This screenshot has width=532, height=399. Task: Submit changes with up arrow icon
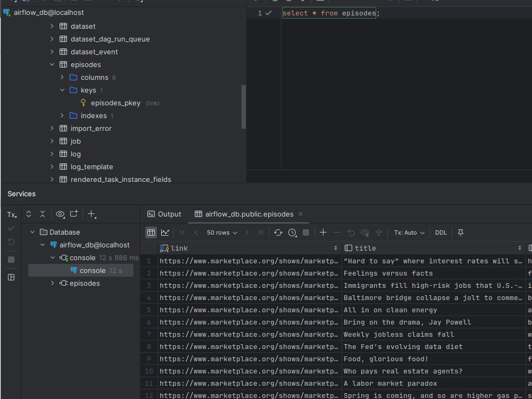click(x=379, y=232)
